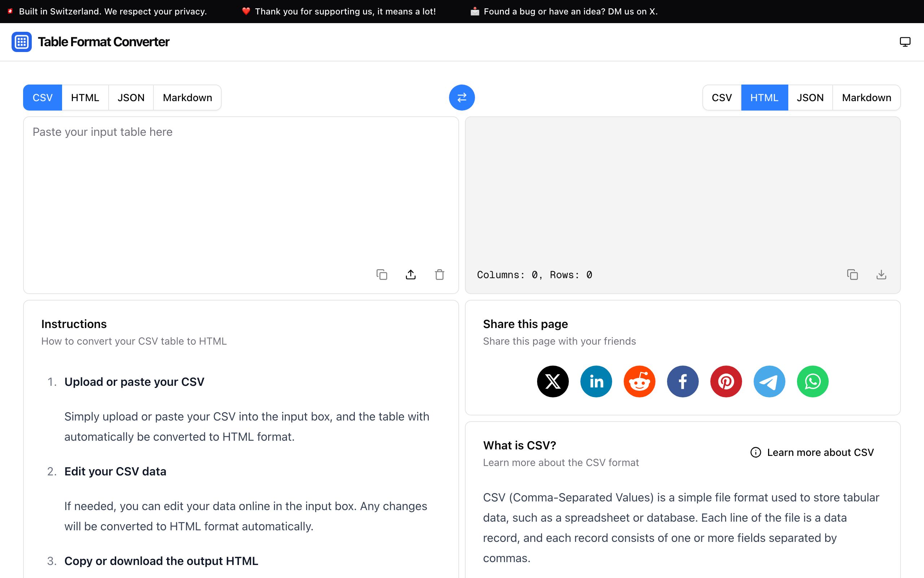Click 'Thank you for supporting us' banner text

coord(345,12)
